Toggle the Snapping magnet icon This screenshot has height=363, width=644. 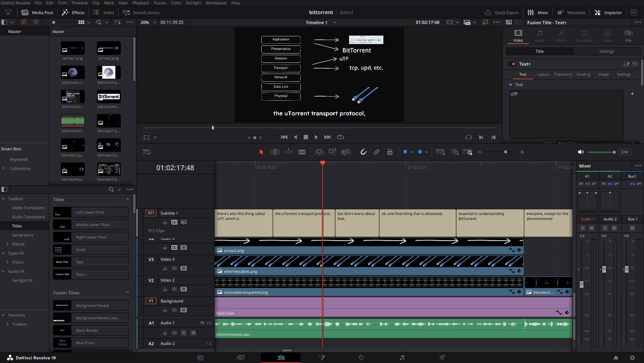pos(363,152)
